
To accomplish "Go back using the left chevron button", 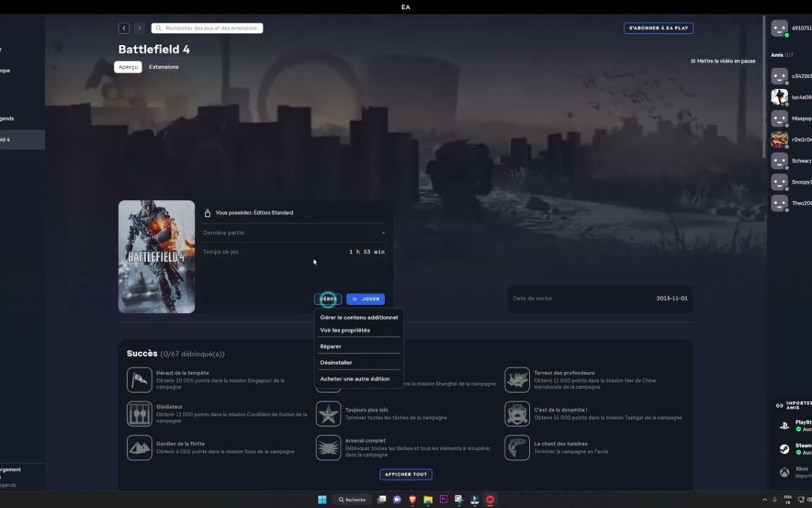I will 124,28.
